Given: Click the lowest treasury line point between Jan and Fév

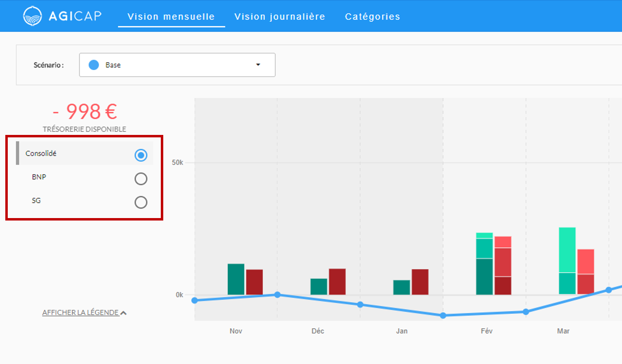Looking at the screenshot, I should coord(443,315).
